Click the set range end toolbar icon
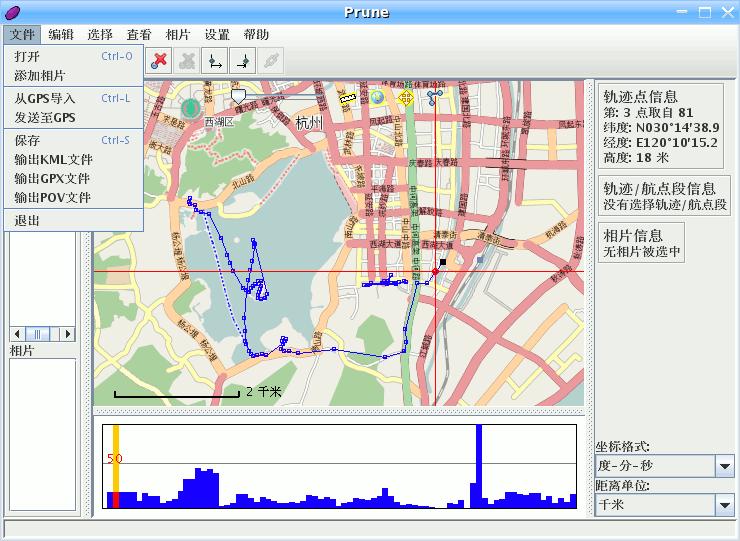 tap(242, 61)
